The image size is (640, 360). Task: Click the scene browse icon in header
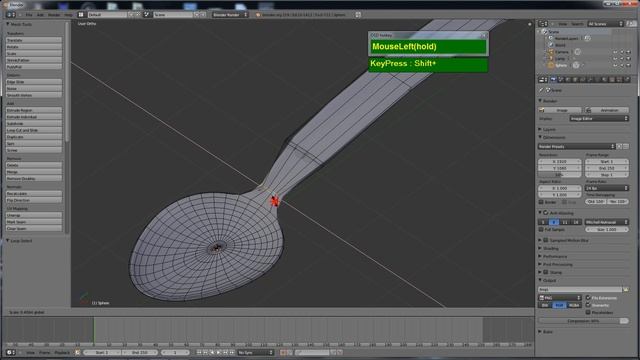point(147,15)
